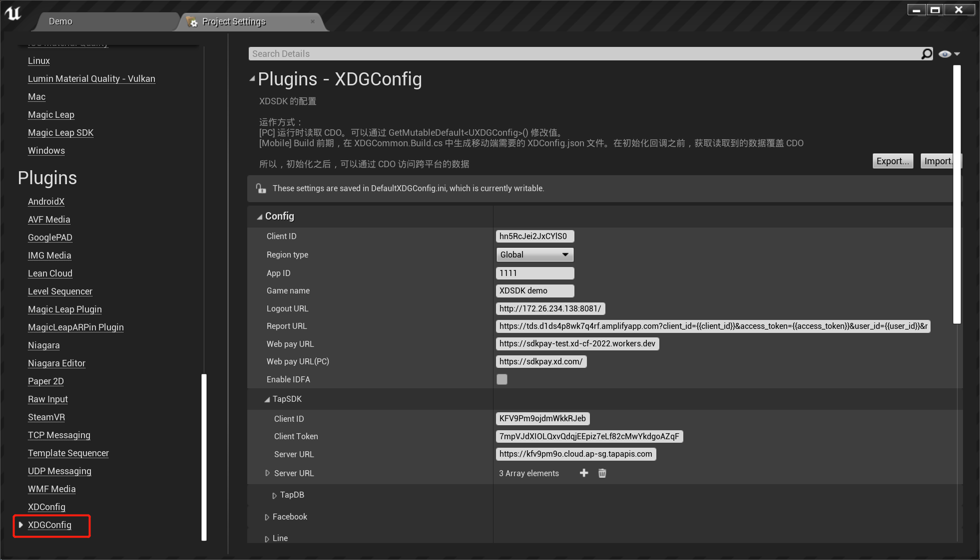Open Lean Cloud plugin settings
This screenshot has width=980, height=560.
click(50, 274)
